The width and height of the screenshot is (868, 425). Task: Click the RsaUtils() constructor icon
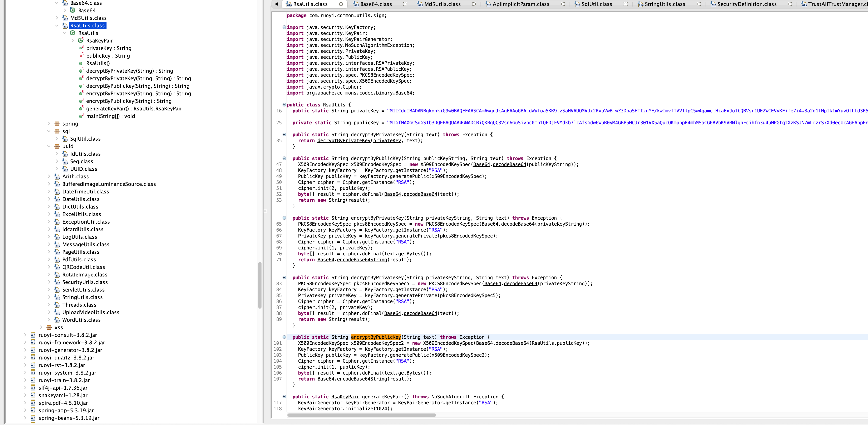tap(80, 63)
